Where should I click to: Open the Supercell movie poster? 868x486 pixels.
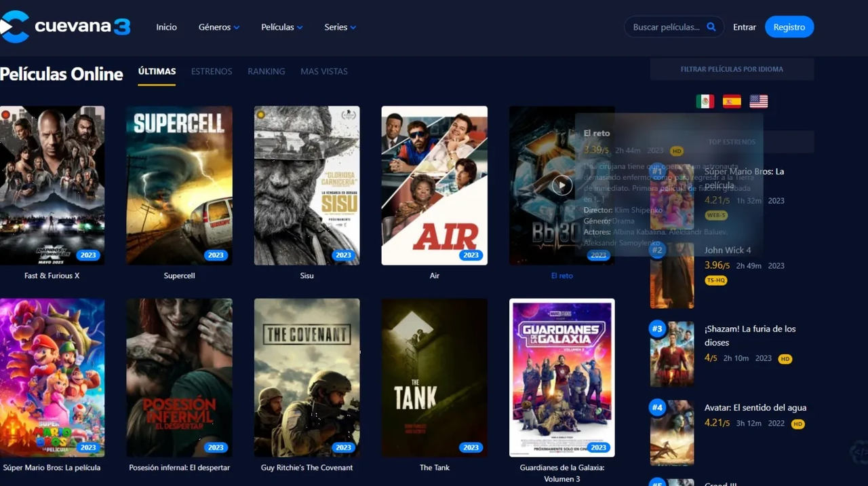click(x=179, y=185)
